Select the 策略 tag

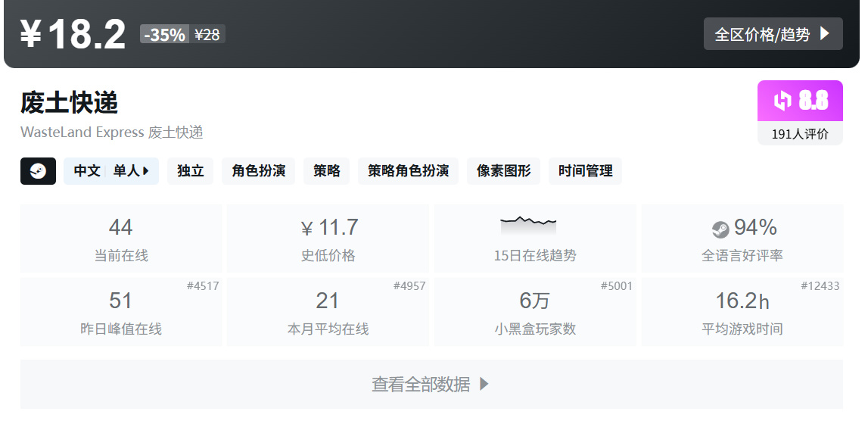click(327, 171)
